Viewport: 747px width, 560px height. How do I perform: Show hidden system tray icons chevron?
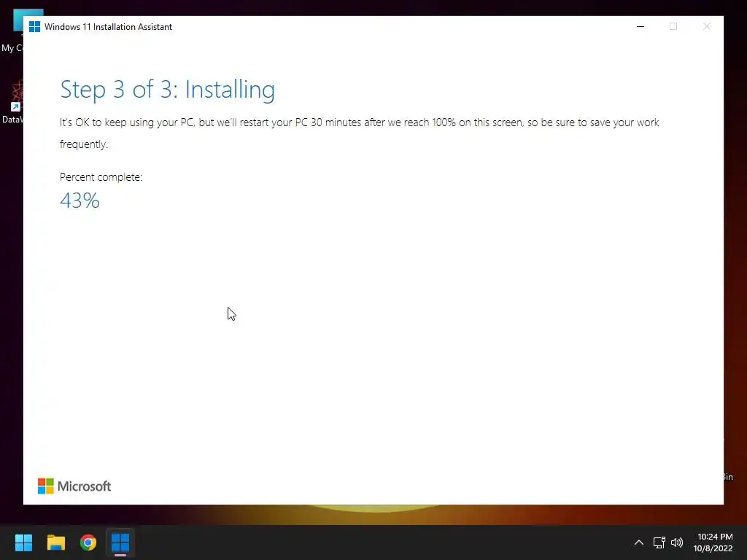coord(639,542)
